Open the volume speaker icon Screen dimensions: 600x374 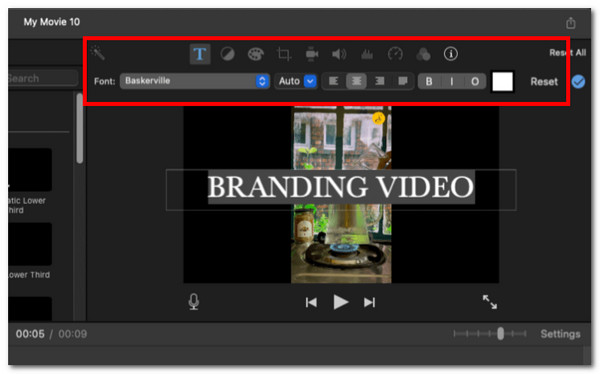(339, 54)
